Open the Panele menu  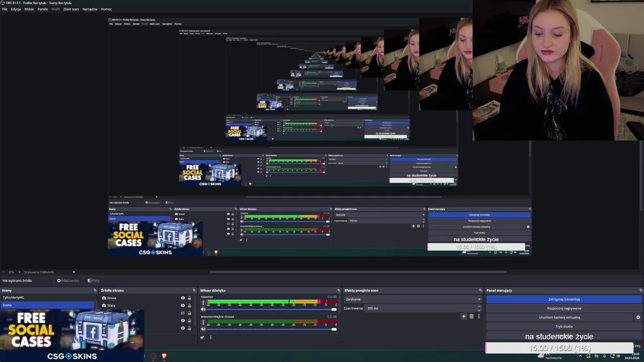pos(43,9)
